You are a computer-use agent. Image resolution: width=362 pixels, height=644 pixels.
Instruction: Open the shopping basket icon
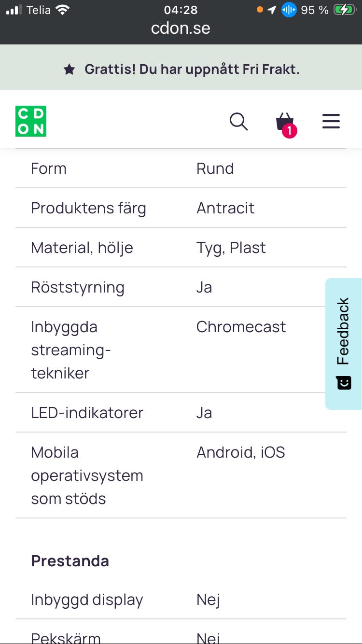click(x=285, y=122)
